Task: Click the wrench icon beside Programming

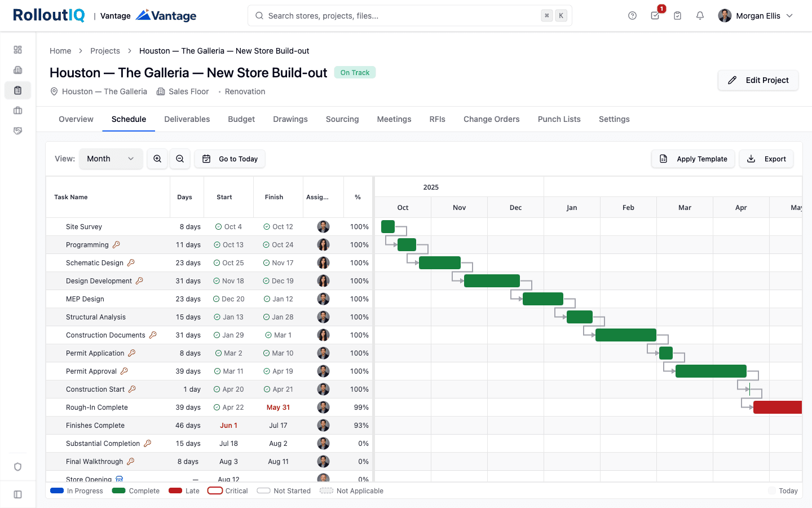Action: (x=116, y=245)
